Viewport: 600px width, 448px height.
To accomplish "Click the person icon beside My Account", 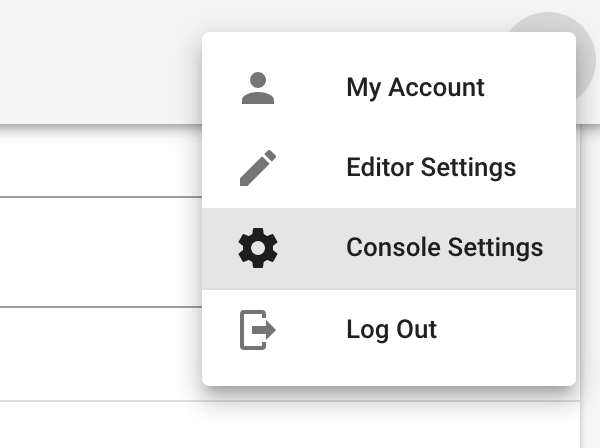I will tap(258, 88).
